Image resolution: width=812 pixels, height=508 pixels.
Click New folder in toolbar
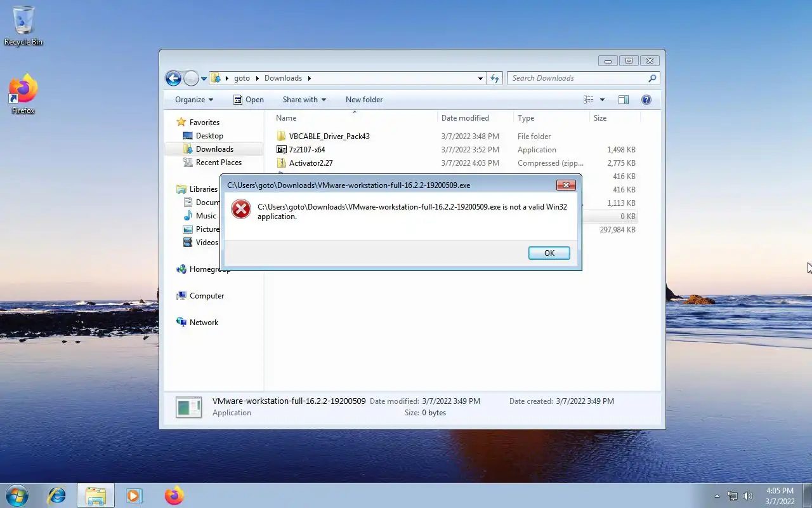click(x=364, y=100)
